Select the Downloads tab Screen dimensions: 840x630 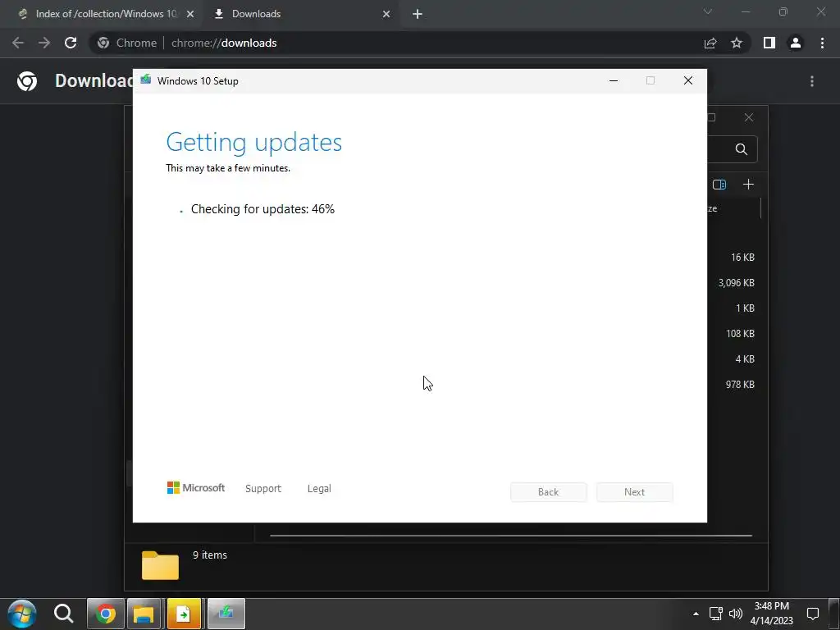pyautogui.click(x=303, y=14)
